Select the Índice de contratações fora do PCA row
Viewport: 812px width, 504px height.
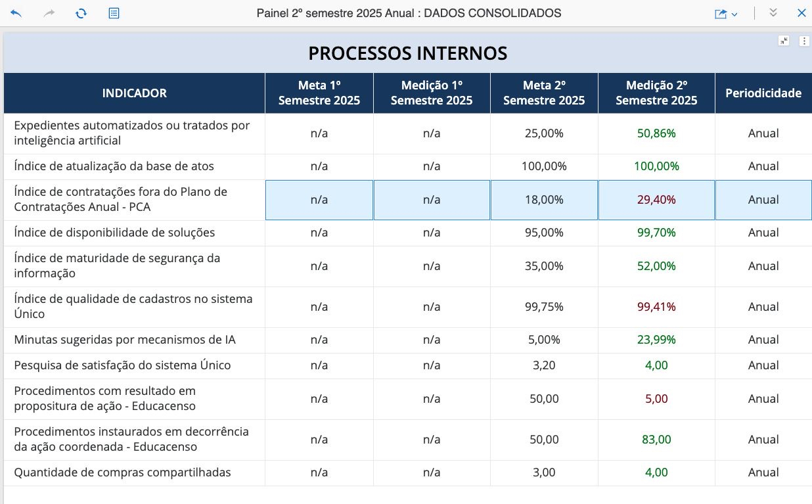coord(120,200)
